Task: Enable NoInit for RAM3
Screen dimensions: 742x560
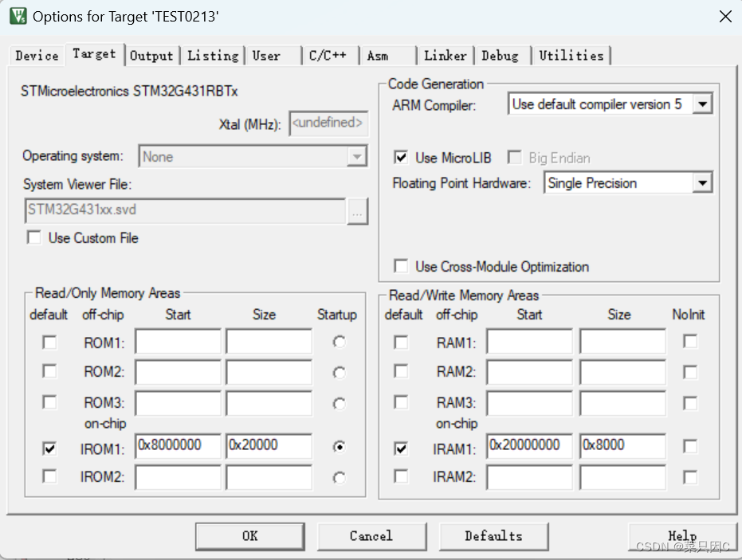Action: 690,403
